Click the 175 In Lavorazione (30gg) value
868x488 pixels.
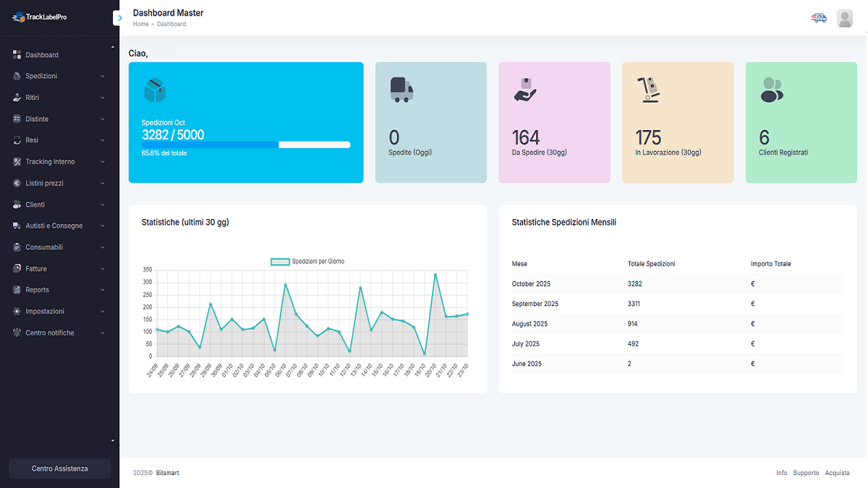pyautogui.click(x=649, y=137)
